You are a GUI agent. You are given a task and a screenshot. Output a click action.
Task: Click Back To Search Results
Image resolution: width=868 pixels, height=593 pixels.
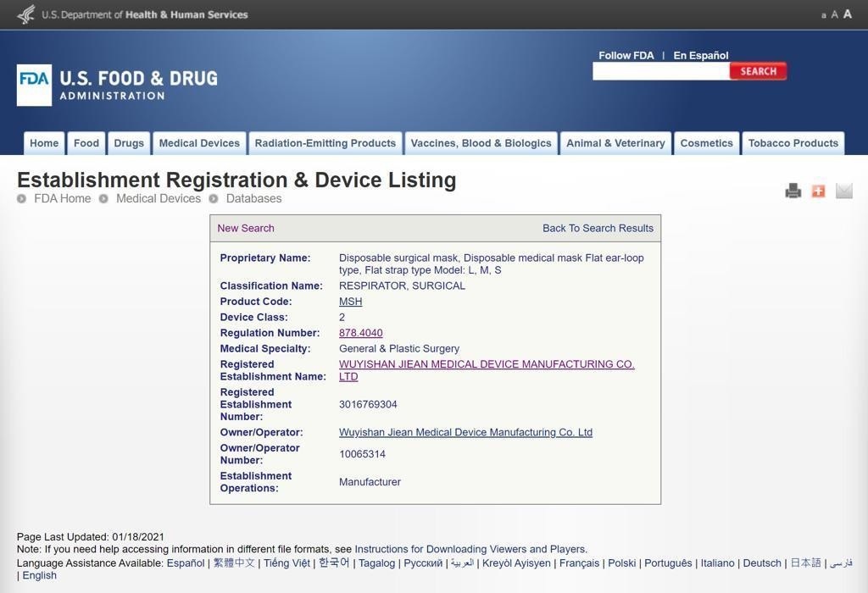tap(598, 228)
